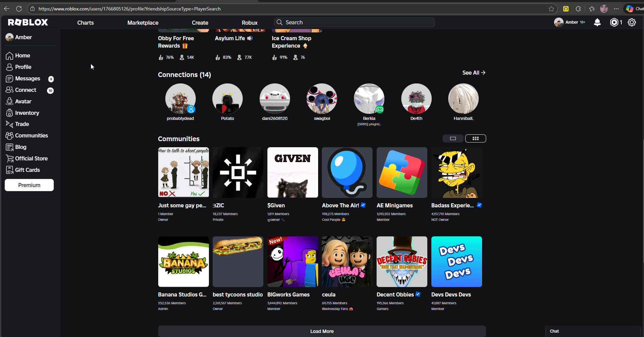This screenshot has height=337, width=644.
Task: Click the Premium button
Action: click(x=29, y=185)
